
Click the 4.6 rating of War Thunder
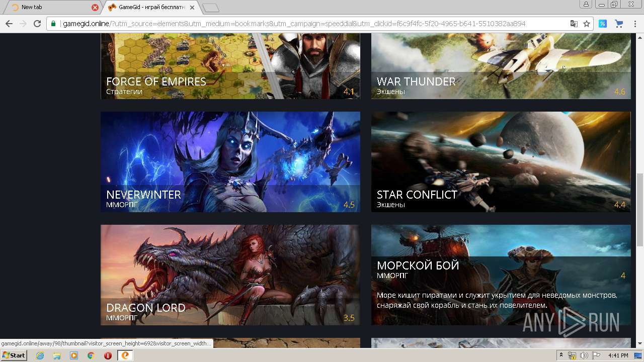[620, 92]
